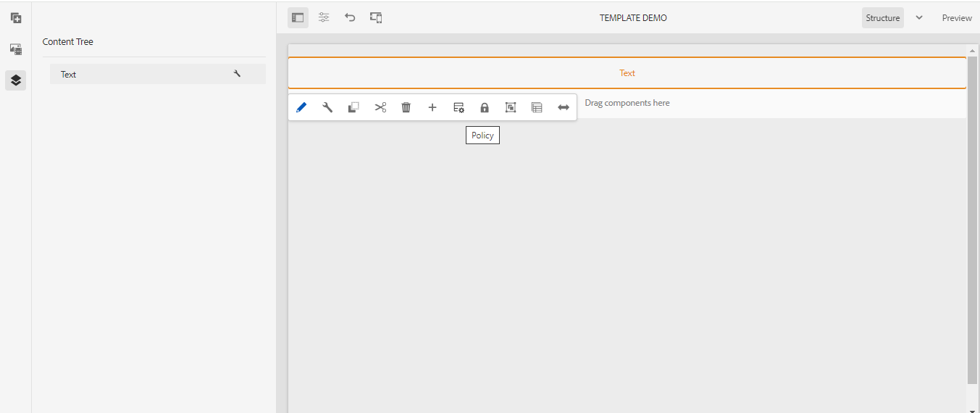Delete the selected component
The image size is (980, 413).
[406, 107]
